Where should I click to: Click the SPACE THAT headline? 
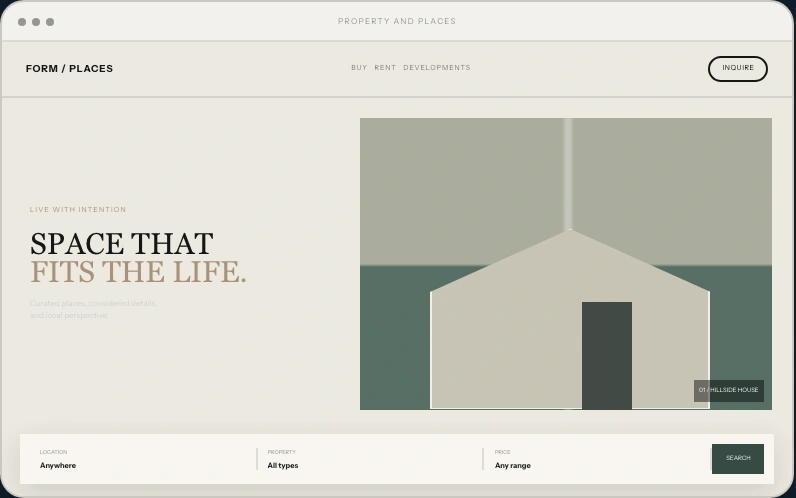point(122,244)
